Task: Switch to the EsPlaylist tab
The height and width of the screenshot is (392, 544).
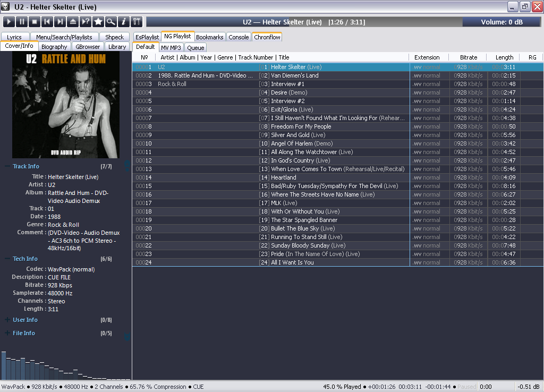Action: coord(147,37)
